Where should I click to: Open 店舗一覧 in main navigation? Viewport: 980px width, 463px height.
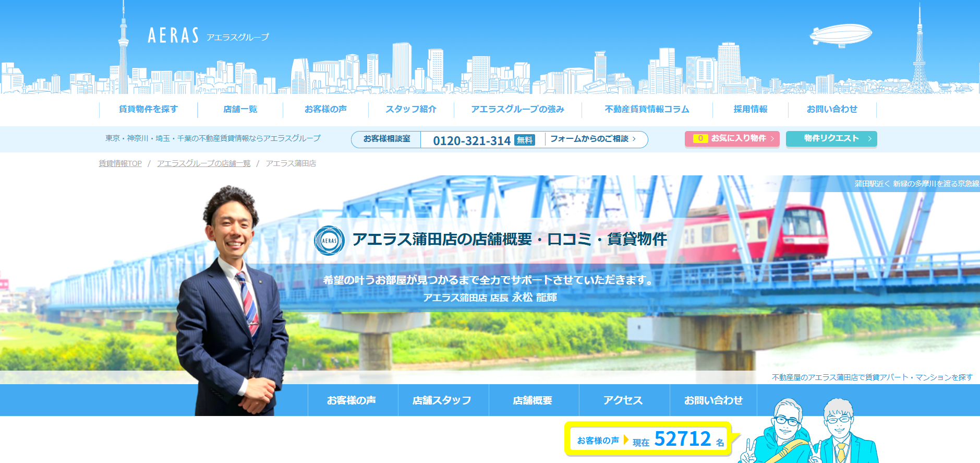240,109
